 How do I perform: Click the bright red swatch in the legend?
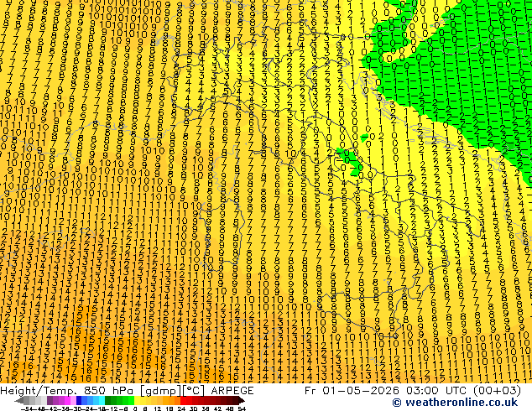183,400
